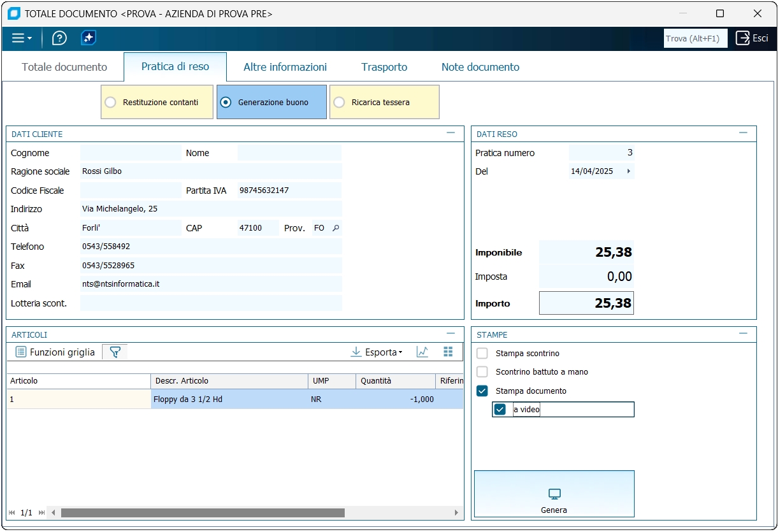Open Funzioni griglia
This screenshot has width=778, height=532.
(55, 352)
